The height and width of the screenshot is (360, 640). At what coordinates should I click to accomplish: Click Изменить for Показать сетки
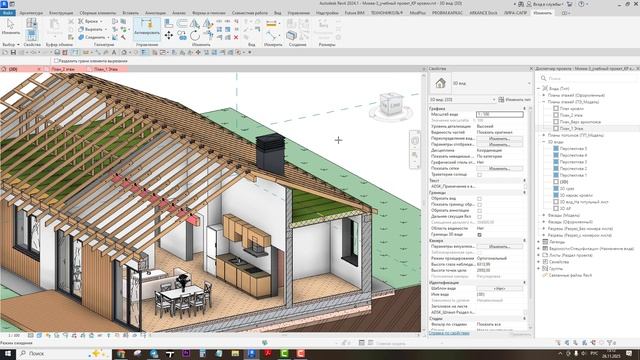click(500, 169)
